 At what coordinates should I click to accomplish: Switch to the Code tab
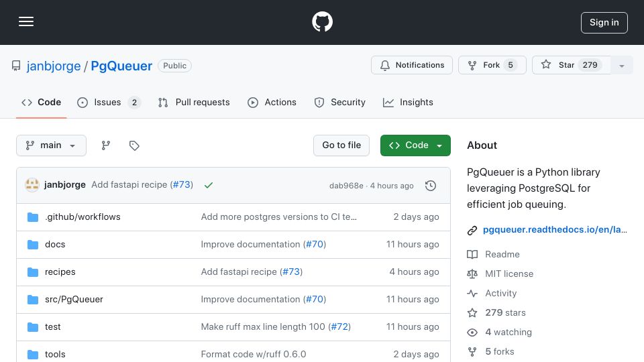(x=41, y=102)
